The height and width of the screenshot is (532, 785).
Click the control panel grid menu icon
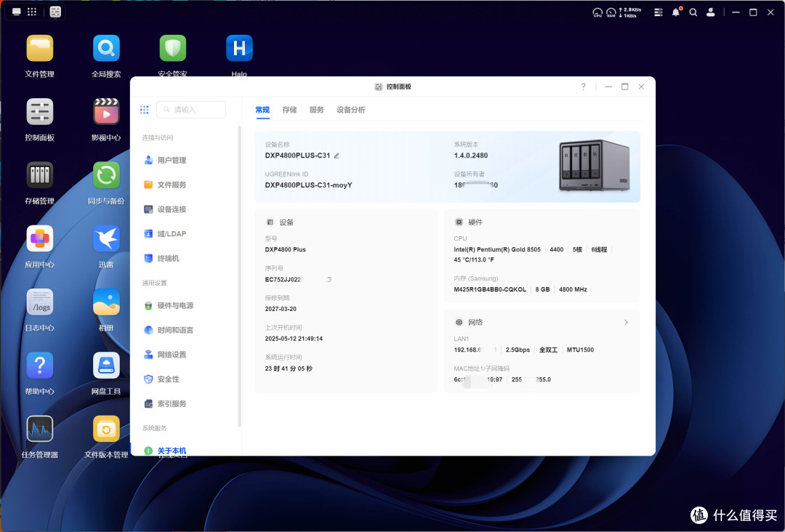(144, 110)
